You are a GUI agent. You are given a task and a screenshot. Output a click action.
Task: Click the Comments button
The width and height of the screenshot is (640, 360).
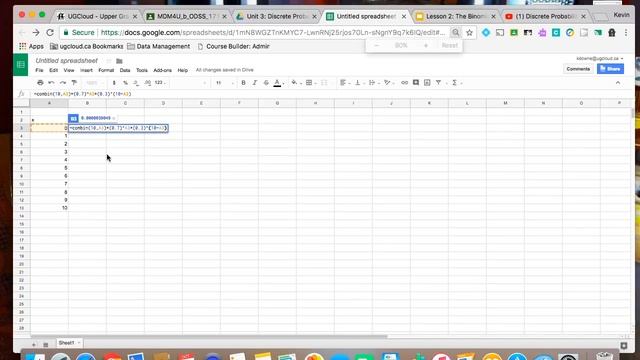pos(578,69)
